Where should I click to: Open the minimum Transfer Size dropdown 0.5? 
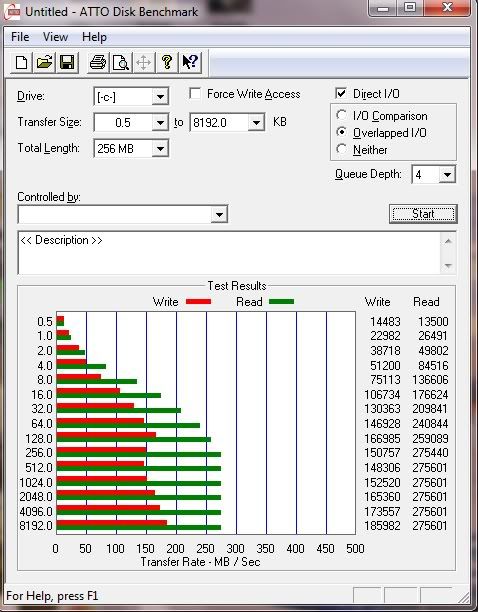160,123
